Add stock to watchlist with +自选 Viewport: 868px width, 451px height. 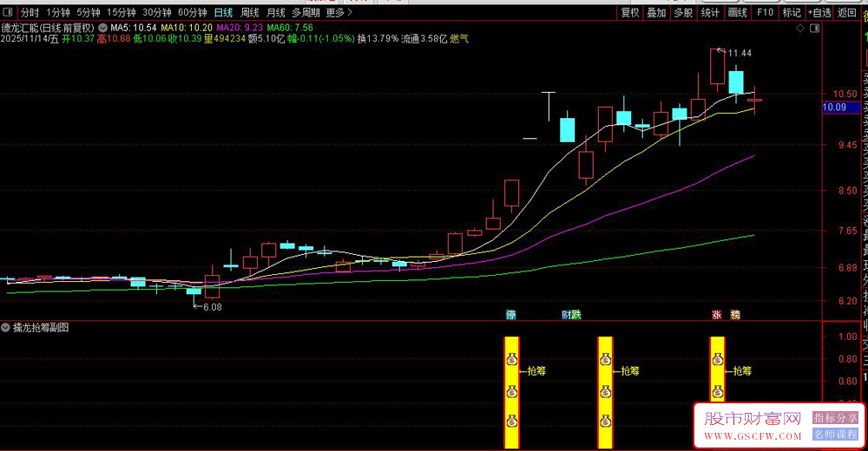819,12
